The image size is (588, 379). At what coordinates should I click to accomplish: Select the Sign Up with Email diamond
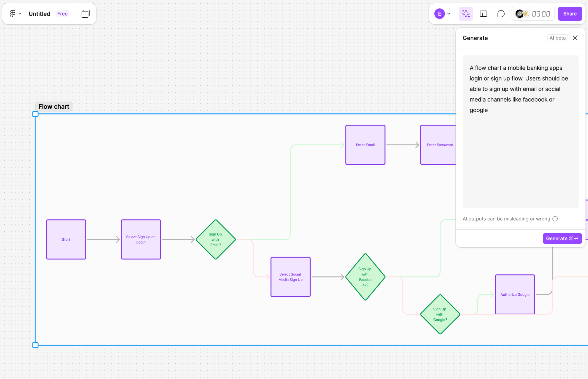(x=216, y=239)
